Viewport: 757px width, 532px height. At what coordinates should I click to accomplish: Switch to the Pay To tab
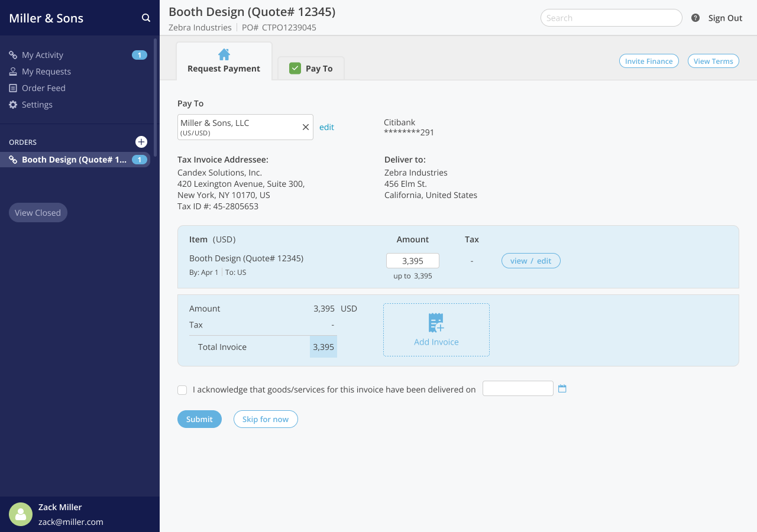tap(311, 69)
